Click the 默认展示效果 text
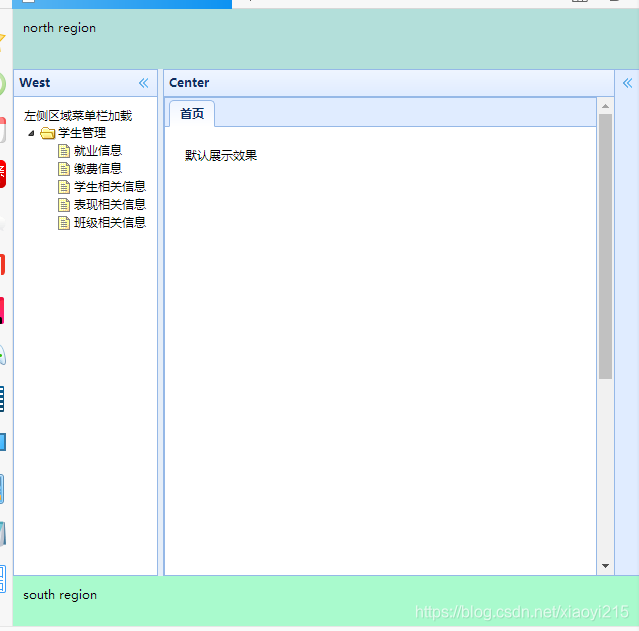This screenshot has width=639, height=631. pyautogui.click(x=221, y=155)
